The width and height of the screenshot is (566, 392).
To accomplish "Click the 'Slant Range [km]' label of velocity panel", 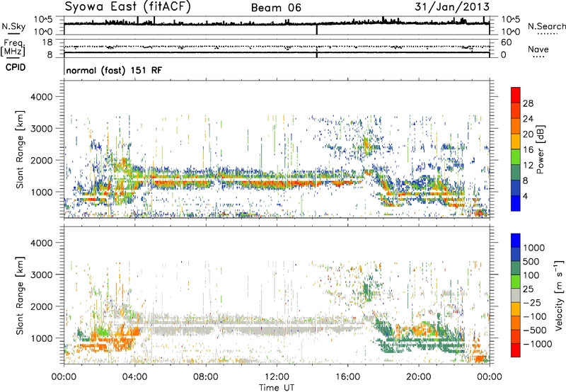I will pos(20,295).
